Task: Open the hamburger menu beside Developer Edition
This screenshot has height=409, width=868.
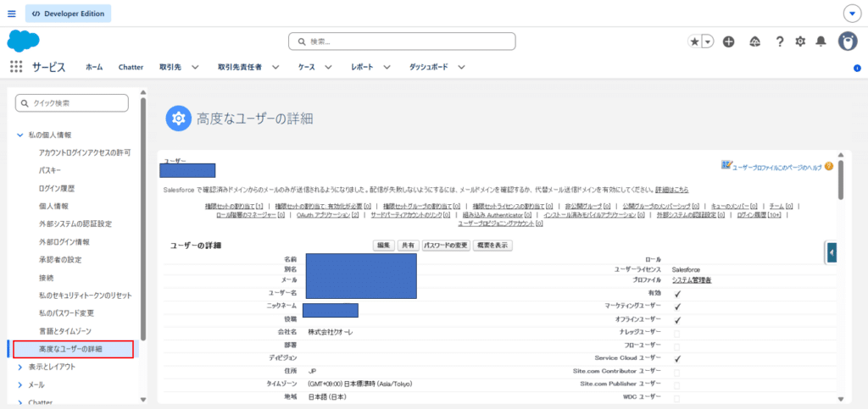Action: 12,14
